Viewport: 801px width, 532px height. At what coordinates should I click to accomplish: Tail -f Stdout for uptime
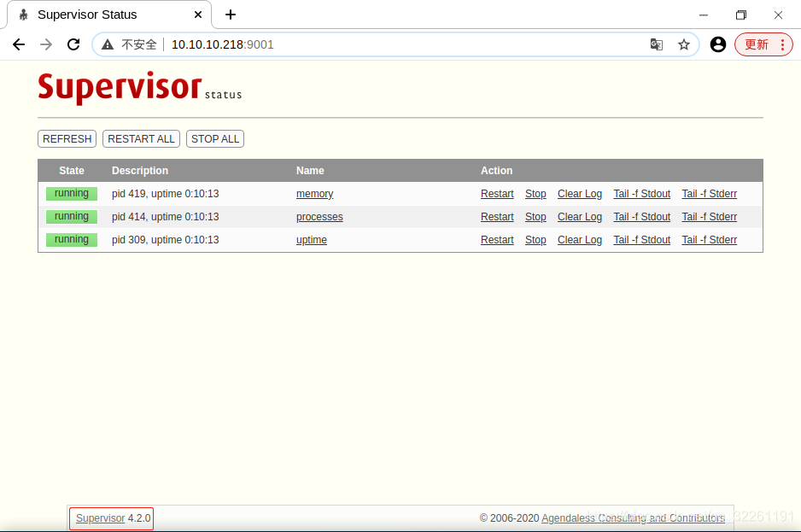pos(641,240)
